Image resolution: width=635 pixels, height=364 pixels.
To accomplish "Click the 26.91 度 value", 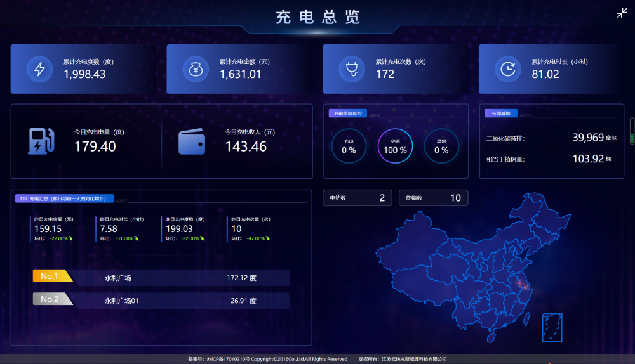I will click(x=243, y=301).
